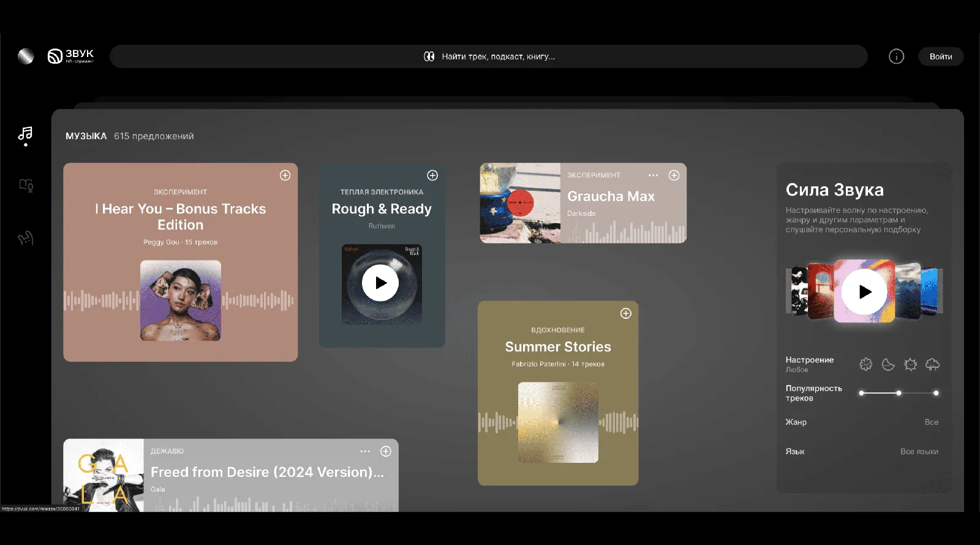Viewport: 980px width, 545px height.
Task: Set popularity slider to the rightmost point
Action: (936, 393)
